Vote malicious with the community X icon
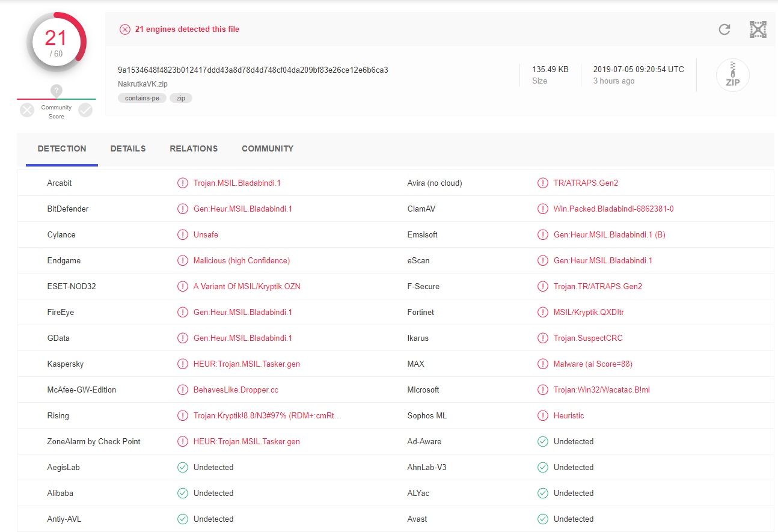778x532 pixels. (27, 110)
